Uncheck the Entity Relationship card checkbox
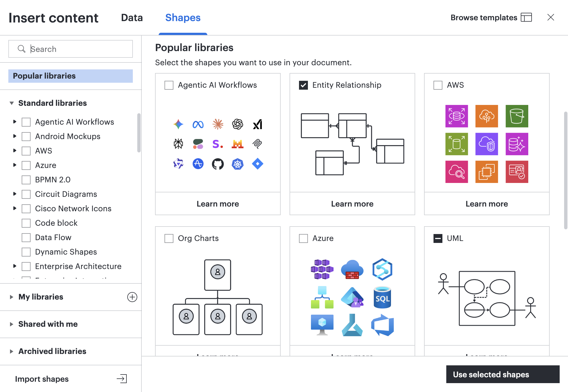This screenshot has width=568, height=392. pos(303,85)
